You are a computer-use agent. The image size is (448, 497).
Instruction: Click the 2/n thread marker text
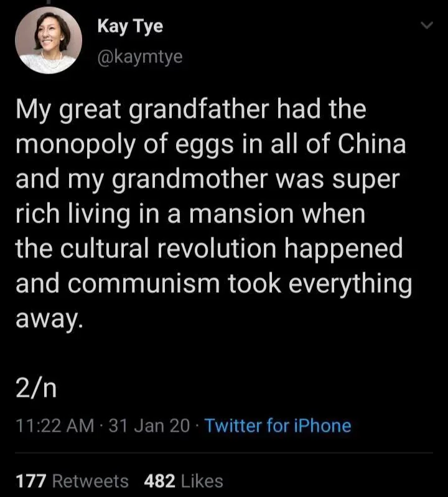pyautogui.click(x=37, y=389)
